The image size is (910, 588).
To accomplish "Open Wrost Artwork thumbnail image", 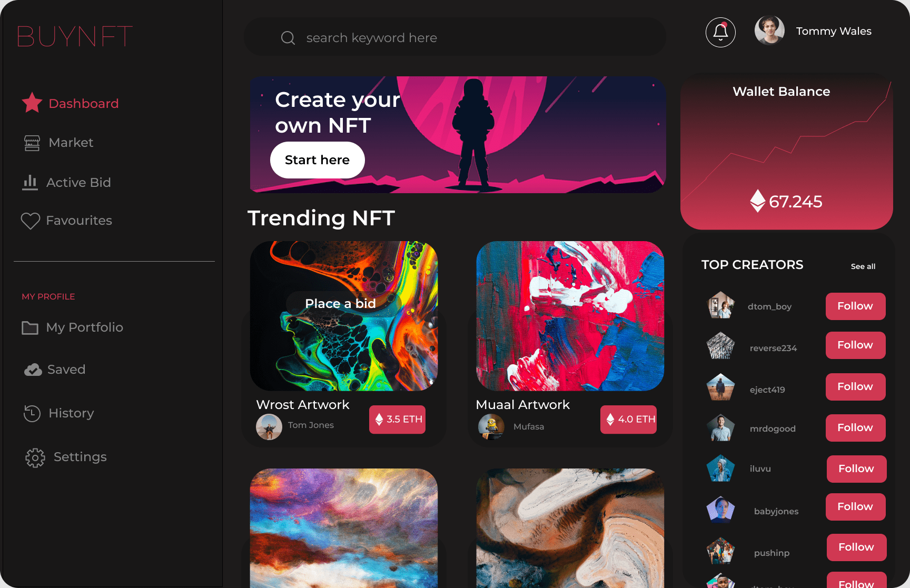I will (344, 316).
